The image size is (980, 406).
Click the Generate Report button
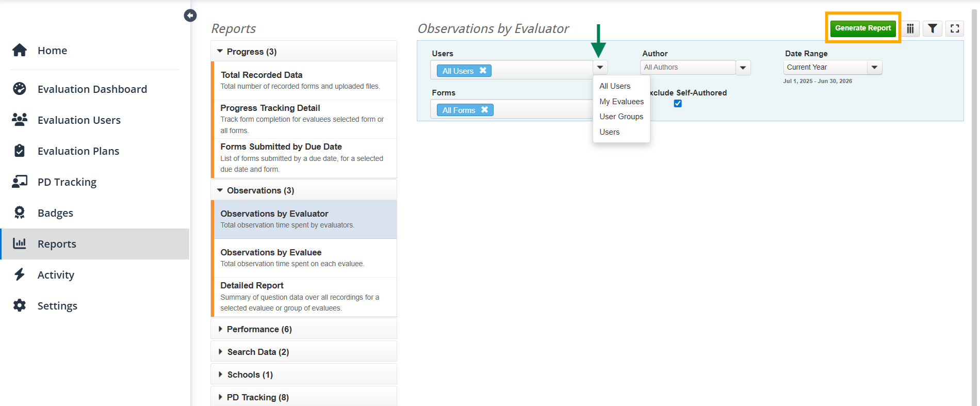(863, 28)
